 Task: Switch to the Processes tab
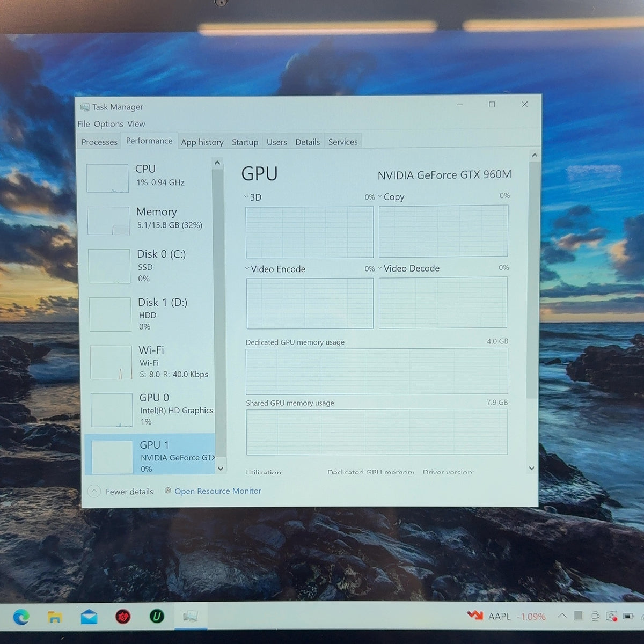coord(99,142)
